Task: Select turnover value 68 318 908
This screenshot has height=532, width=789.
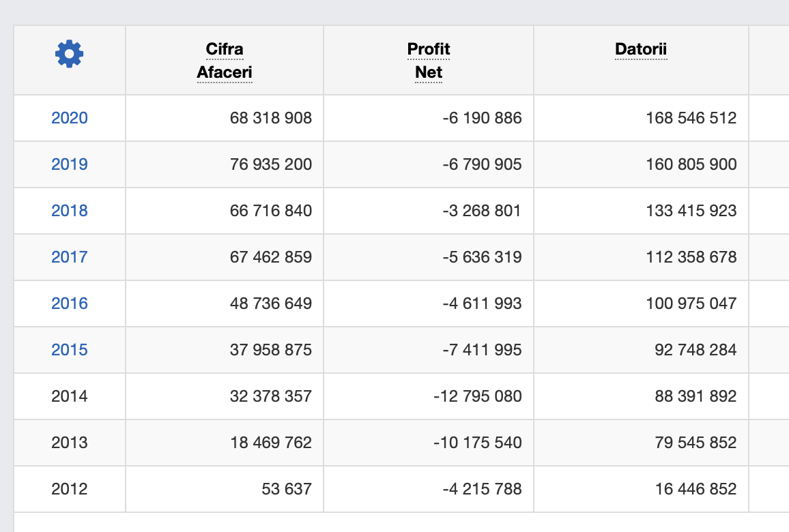Action: point(271,118)
